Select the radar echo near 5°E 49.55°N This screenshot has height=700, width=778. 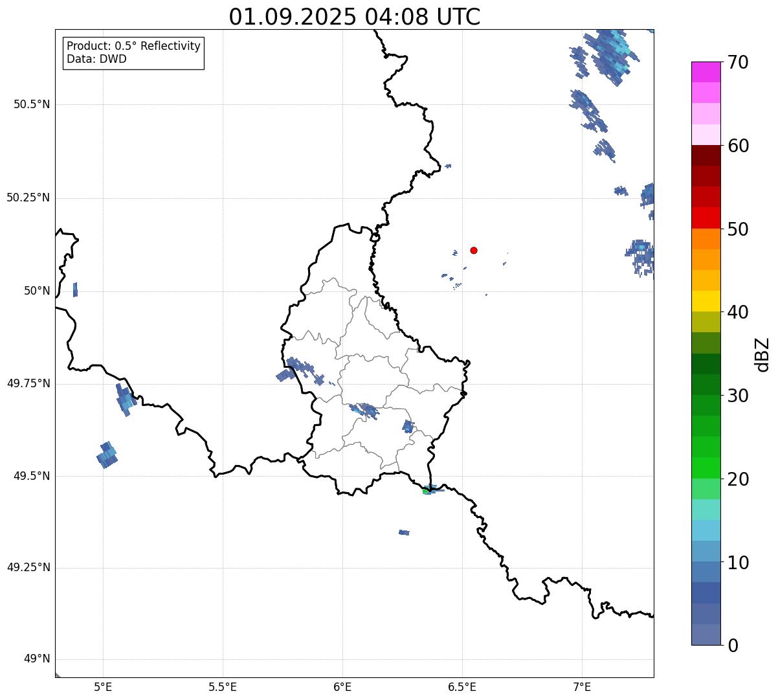click(x=107, y=455)
